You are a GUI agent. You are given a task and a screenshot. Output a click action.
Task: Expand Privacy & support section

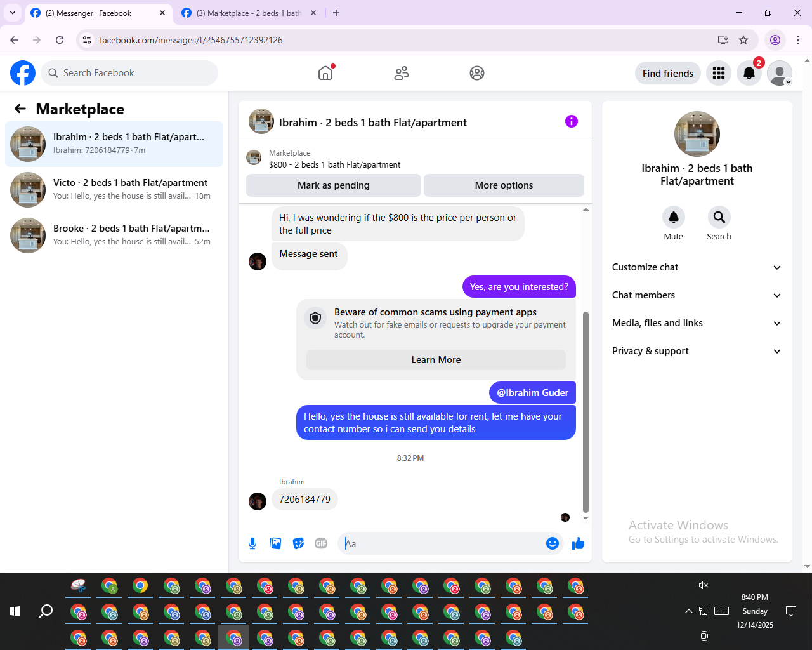pyautogui.click(x=697, y=351)
